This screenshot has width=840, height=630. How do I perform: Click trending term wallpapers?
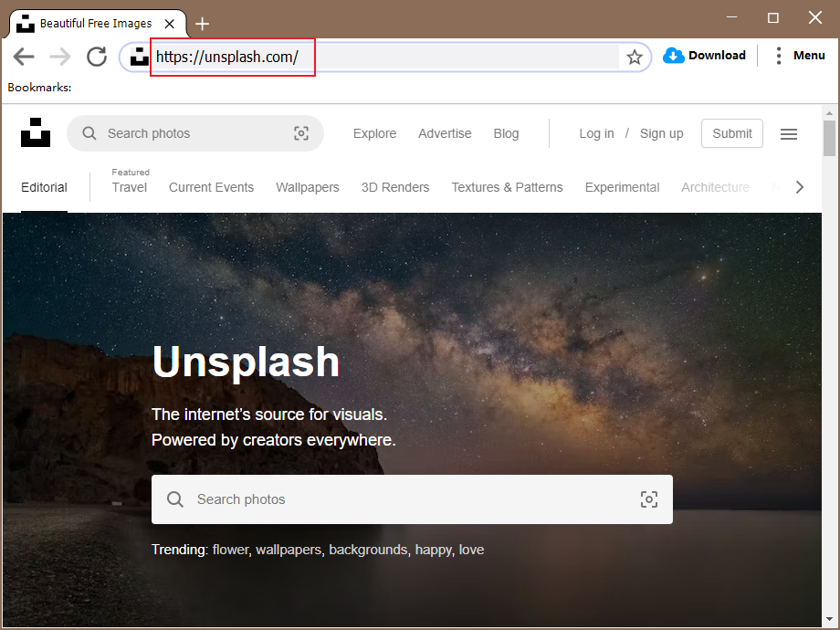(289, 550)
